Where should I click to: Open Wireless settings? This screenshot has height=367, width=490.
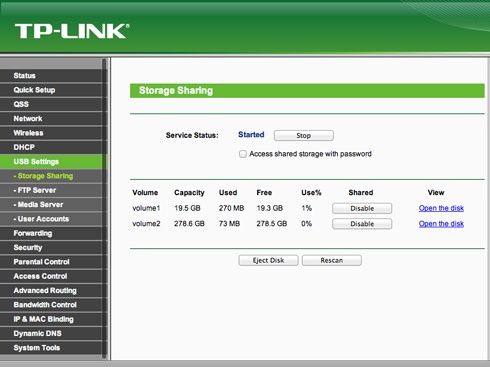point(51,133)
